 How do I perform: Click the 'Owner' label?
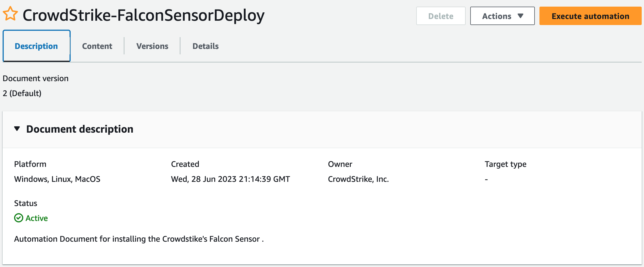340,164
